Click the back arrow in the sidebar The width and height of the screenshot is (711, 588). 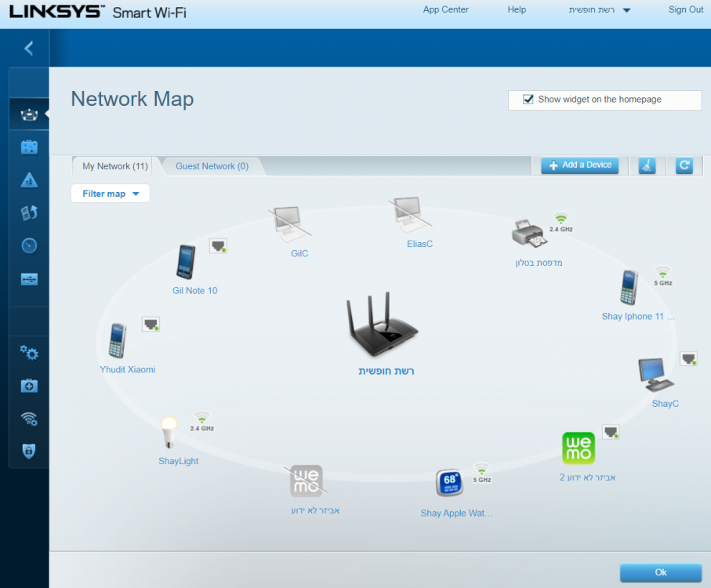29,48
